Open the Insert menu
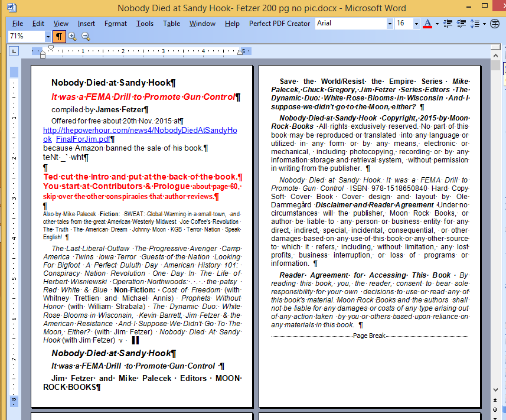Viewport: 506px width, 420px height. click(86, 24)
